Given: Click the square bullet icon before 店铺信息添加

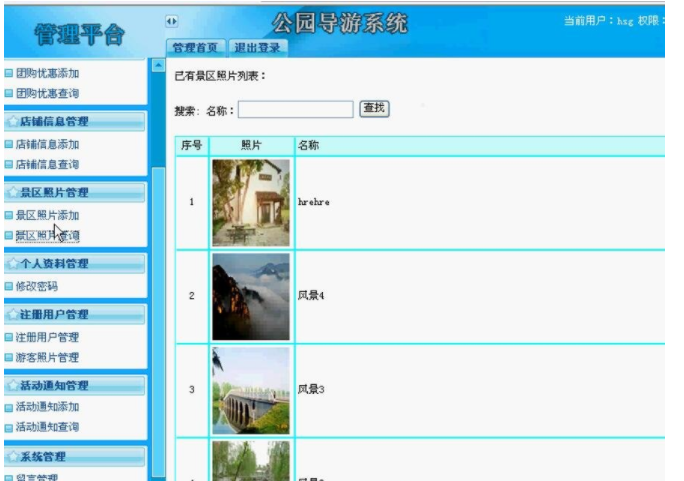Looking at the screenshot, I should click(x=8, y=144).
